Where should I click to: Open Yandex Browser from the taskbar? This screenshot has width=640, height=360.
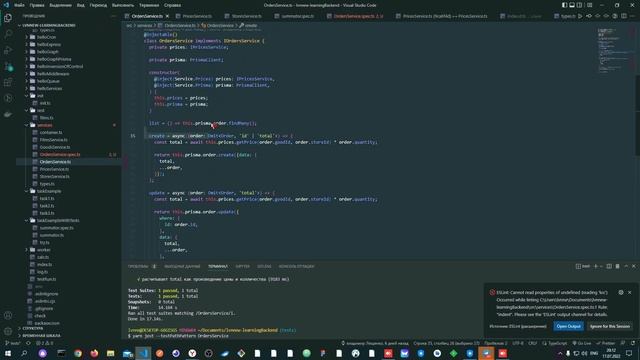click(x=192, y=353)
